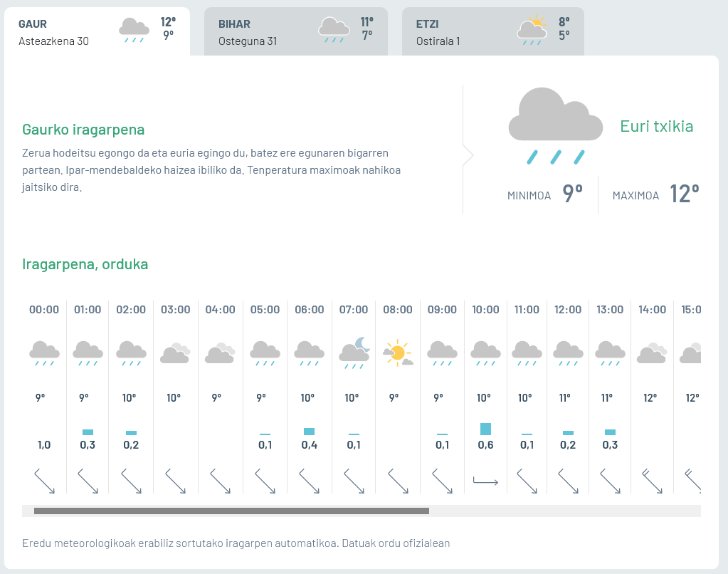Click the MAXIMOA 12° value
Viewport: 728px width, 574px height.
pyautogui.click(x=685, y=194)
